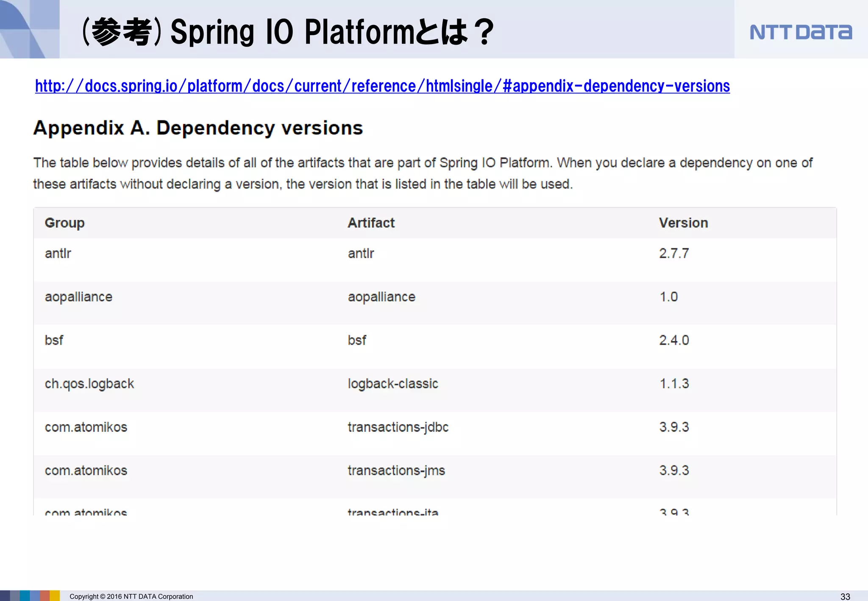Click the 'Artifact' column header
This screenshot has height=601, width=868.
tap(371, 223)
